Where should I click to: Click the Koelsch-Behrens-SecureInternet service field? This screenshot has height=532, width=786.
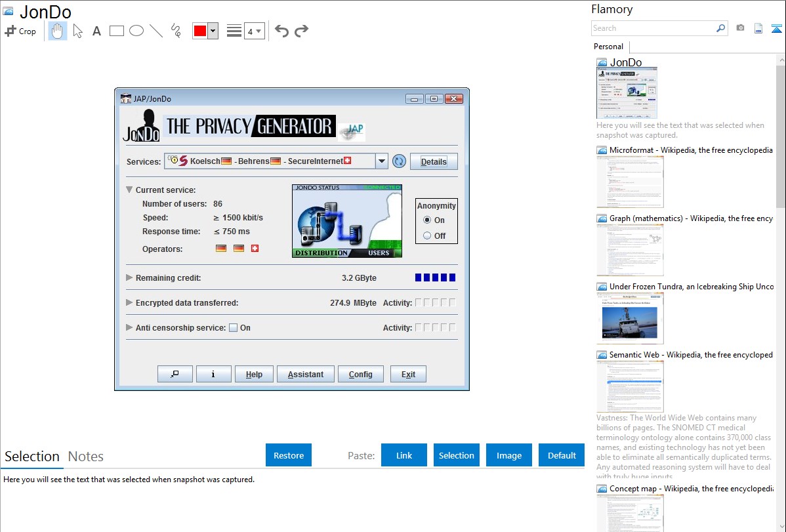click(x=270, y=161)
